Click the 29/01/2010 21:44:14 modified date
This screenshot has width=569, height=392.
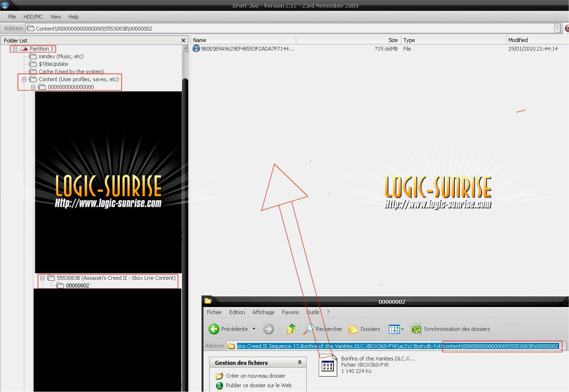tap(533, 49)
